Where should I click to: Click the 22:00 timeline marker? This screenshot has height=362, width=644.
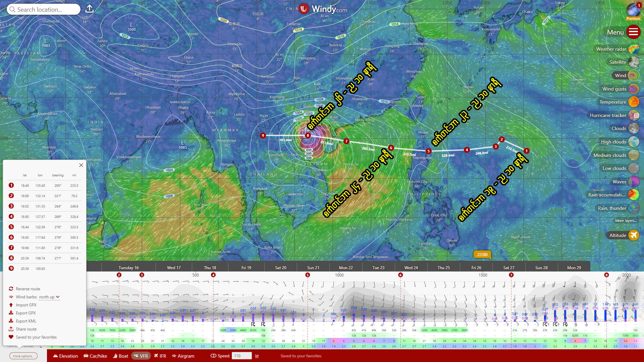click(482, 255)
